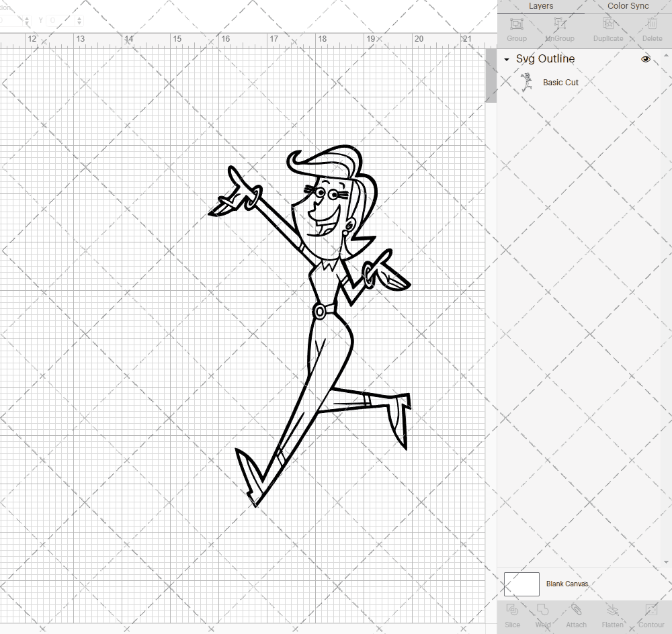
Task: Click the UnGroup icon
Action: tap(559, 24)
